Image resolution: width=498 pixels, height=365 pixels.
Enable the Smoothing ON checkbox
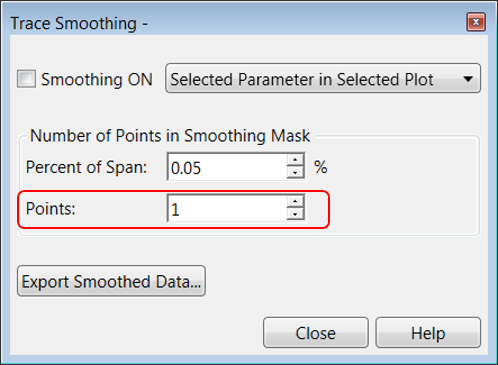click(x=26, y=79)
